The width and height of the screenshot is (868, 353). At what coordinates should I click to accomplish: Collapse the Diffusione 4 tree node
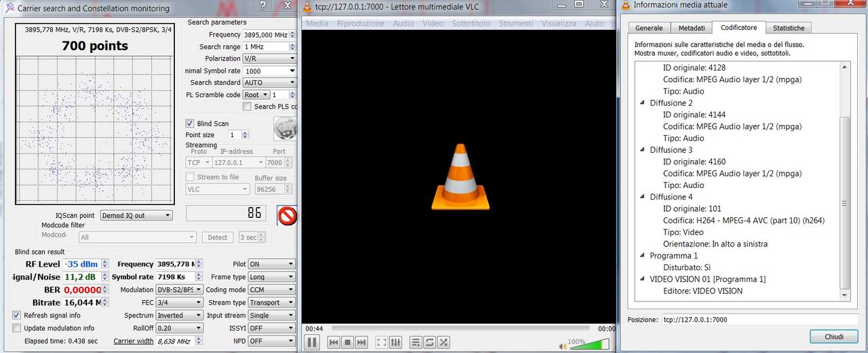[x=643, y=197]
